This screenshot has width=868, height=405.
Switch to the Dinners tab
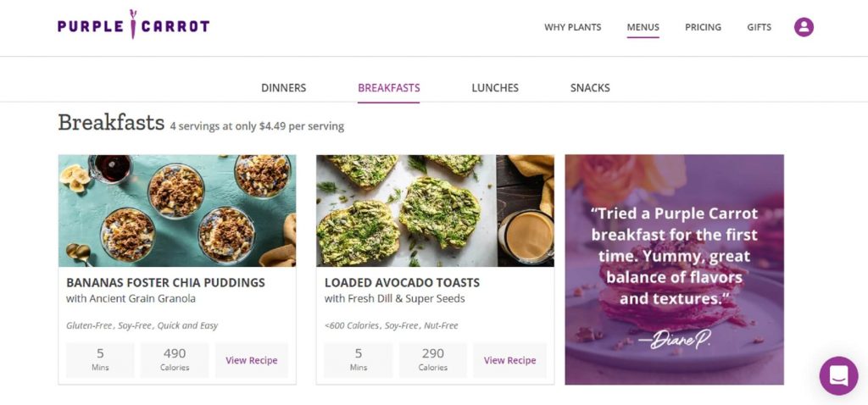click(x=283, y=88)
